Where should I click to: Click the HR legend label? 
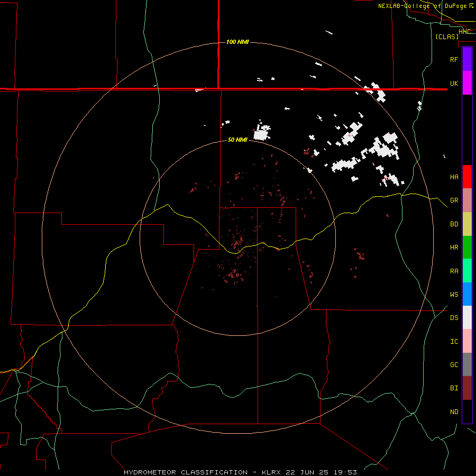(454, 248)
